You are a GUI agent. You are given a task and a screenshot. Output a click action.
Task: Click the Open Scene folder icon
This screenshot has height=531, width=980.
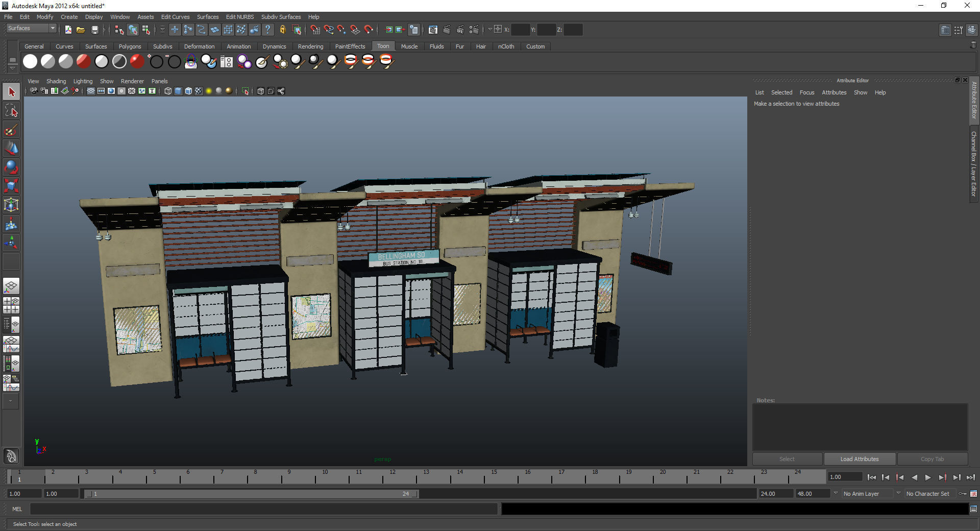pyautogui.click(x=81, y=30)
